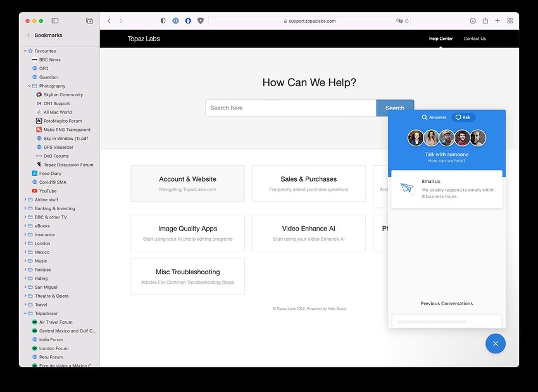Open the Share icon in toolbar

pyautogui.click(x=485, y=21)
